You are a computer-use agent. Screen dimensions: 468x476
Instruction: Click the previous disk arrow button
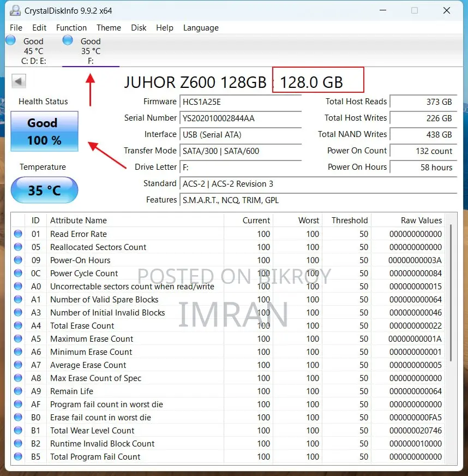click(19, 81)
